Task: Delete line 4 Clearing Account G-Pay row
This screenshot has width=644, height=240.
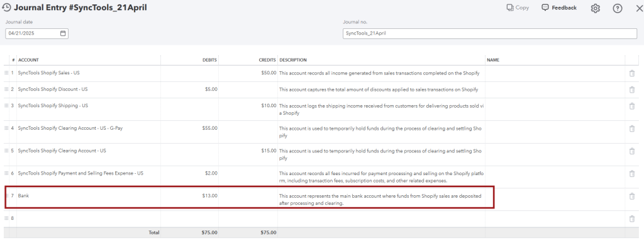Action: (631, 129)
